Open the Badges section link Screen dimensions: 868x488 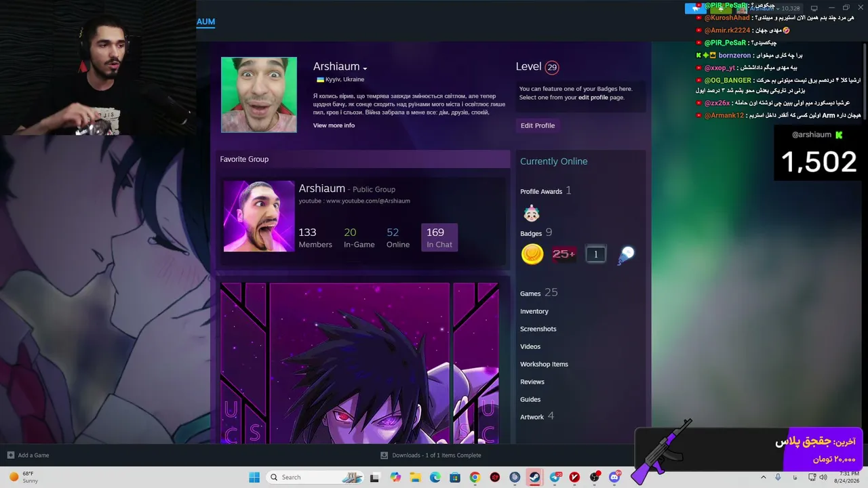531,234
